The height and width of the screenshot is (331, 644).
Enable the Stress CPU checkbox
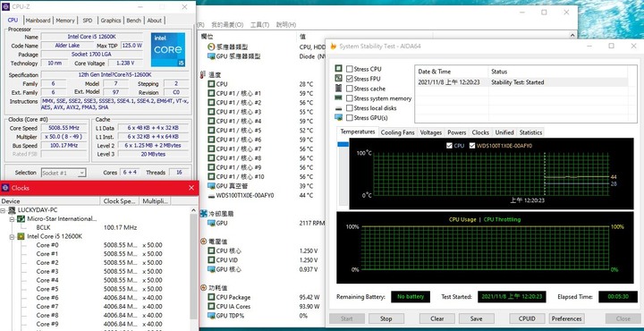350,69
